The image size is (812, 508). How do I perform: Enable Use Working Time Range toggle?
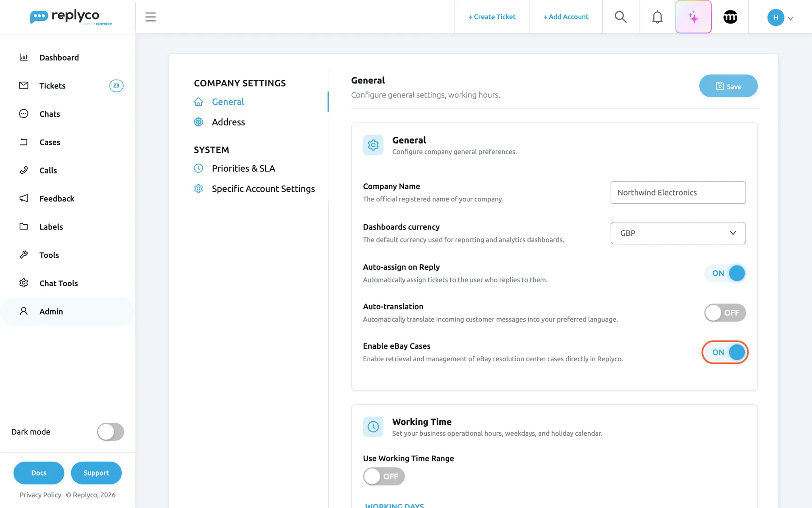384,476
